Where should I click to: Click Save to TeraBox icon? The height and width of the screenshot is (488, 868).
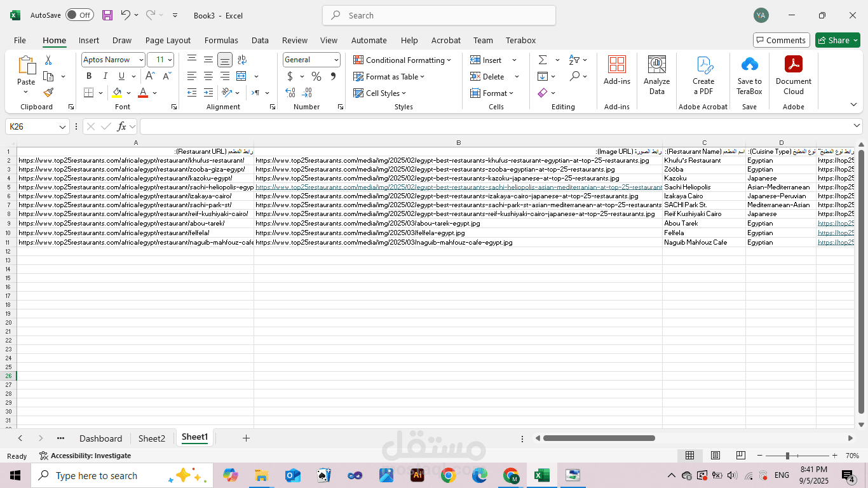click(x=749, y=75)
